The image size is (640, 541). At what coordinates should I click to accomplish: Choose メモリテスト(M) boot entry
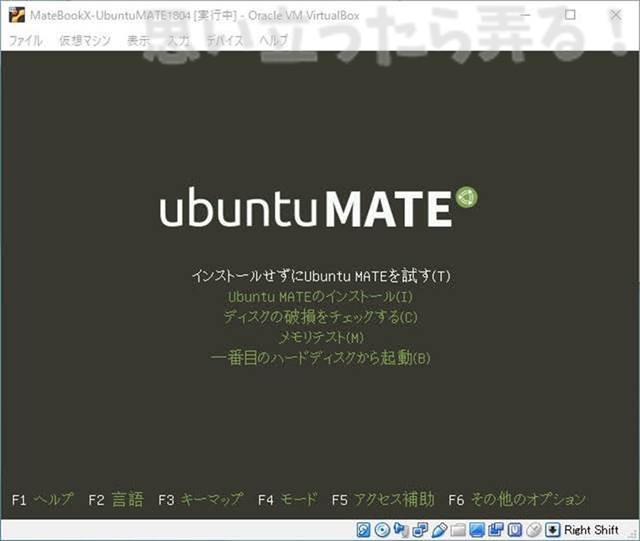point(321,337)
